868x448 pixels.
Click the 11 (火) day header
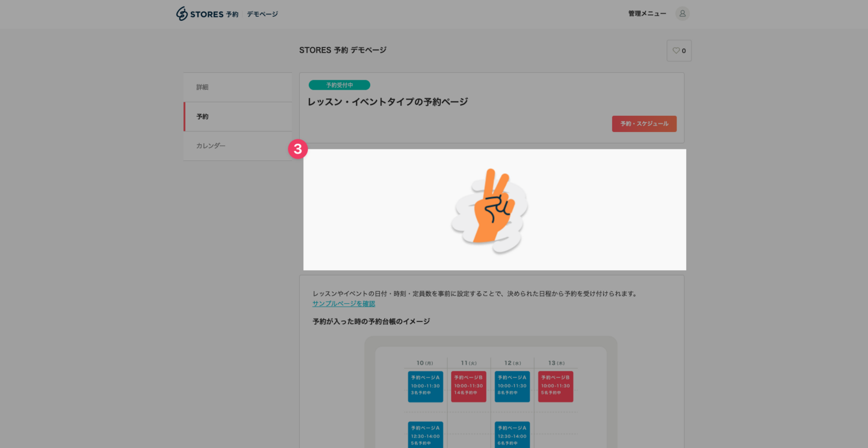point(469,363)
